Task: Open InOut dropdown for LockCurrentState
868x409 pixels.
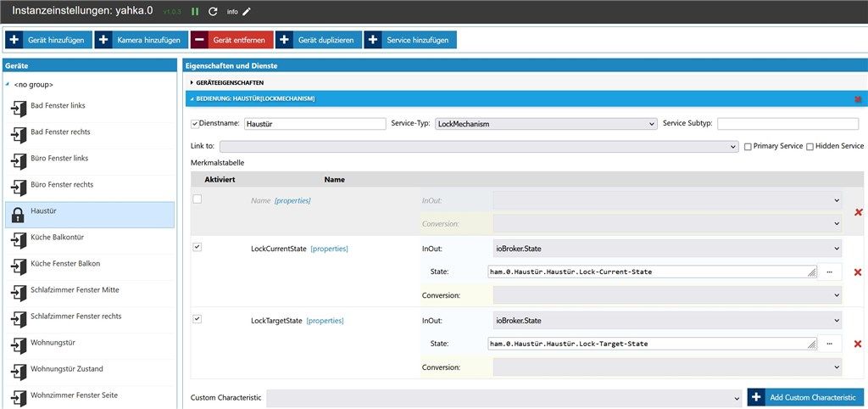Action: (x=668, y=249)
